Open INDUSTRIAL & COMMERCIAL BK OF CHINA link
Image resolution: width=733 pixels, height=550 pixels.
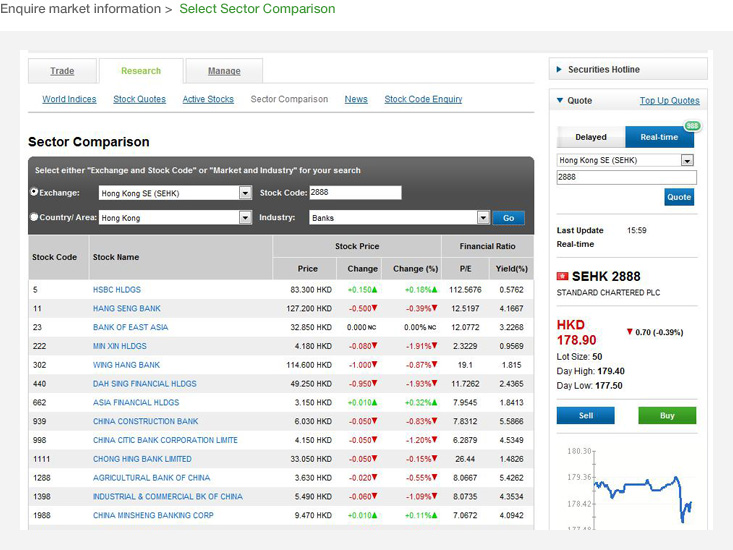168,497
